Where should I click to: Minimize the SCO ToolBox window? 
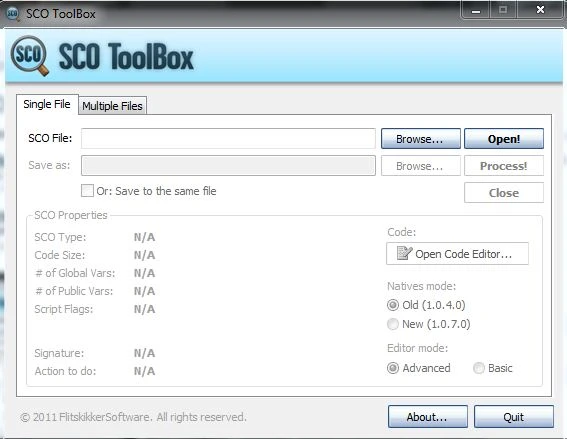[x=476, y=10]
